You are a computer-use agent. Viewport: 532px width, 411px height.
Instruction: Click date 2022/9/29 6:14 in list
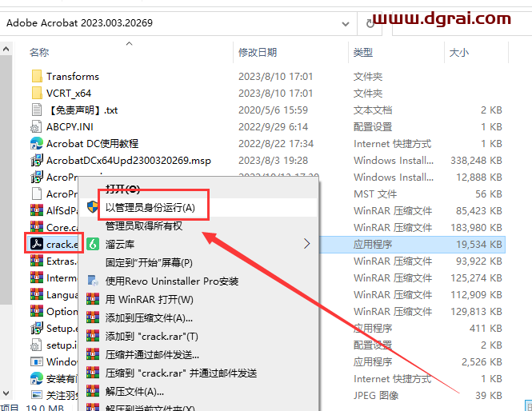coord(273,127)
